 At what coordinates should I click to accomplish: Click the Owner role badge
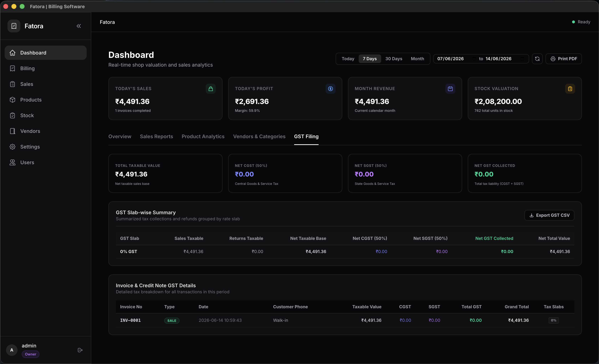(x=31, y=354)
